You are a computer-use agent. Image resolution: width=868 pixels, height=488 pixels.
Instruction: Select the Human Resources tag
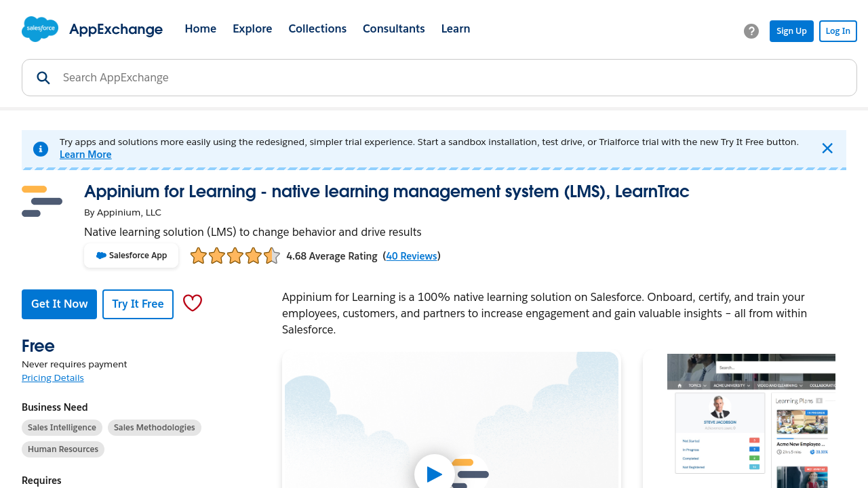pos(63,449)
